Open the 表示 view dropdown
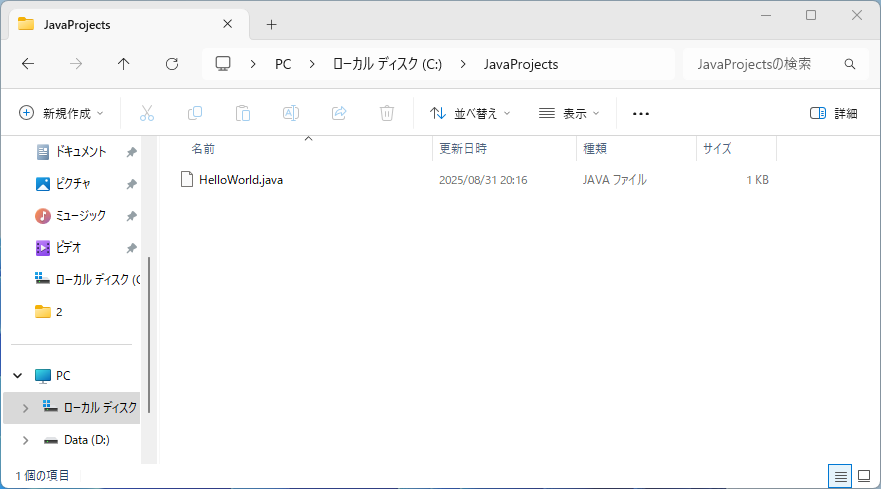 (569, 113)
